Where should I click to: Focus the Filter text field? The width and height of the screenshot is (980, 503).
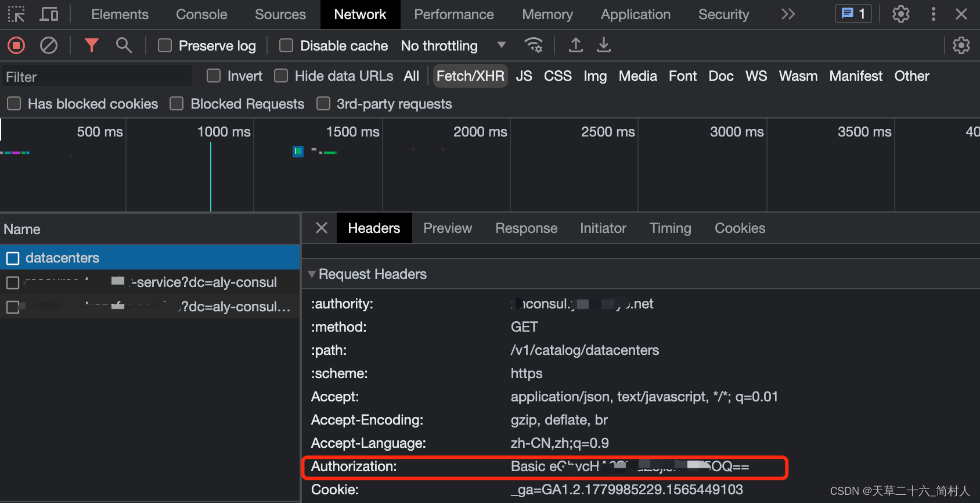point(96,77)
